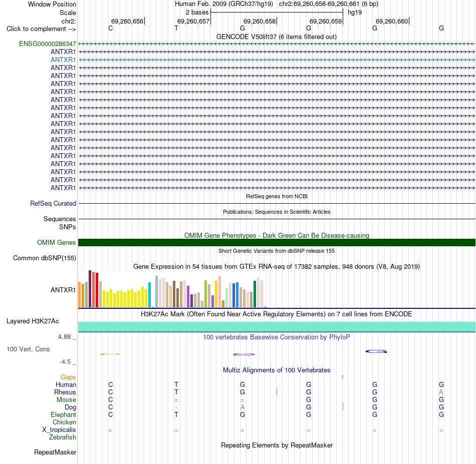Click base T in the complement row

[x=176, y=28]
